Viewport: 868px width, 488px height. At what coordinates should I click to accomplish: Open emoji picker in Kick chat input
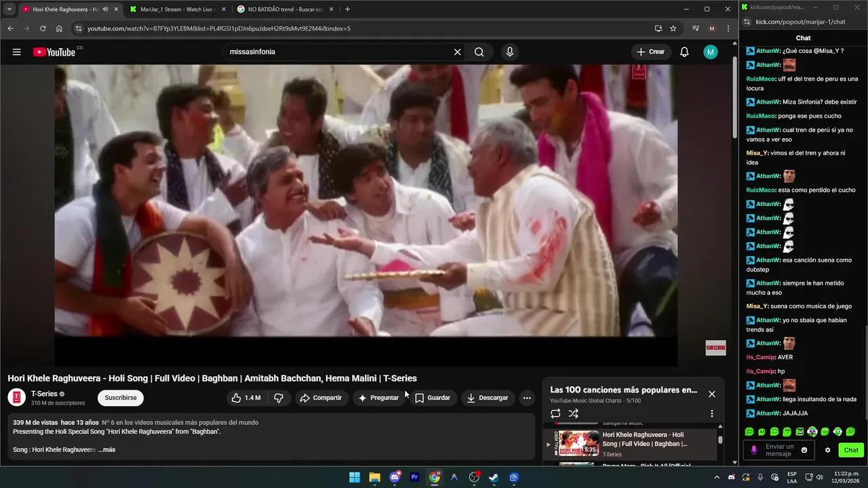[x=804, y=450]
